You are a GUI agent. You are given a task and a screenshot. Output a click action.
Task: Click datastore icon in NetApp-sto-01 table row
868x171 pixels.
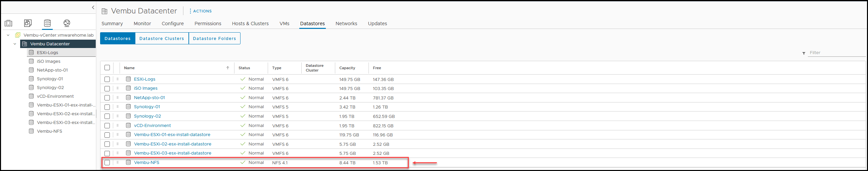coord(128,97)
